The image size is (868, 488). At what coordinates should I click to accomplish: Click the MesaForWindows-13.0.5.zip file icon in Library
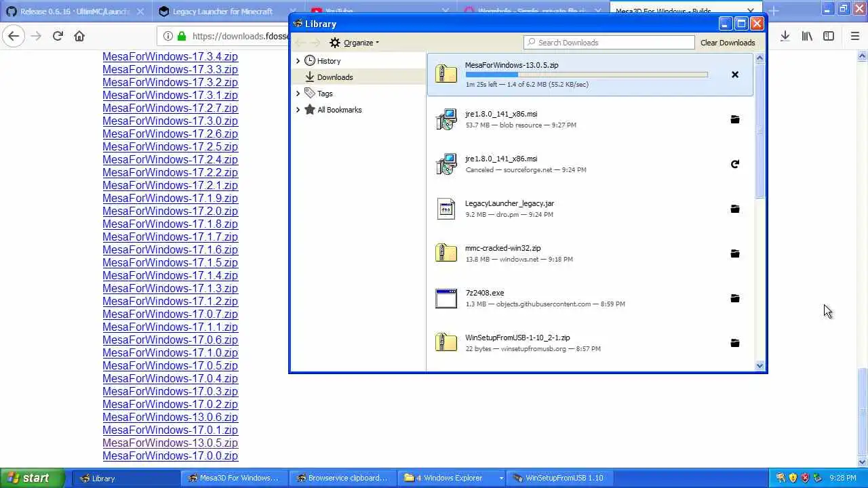446,74
